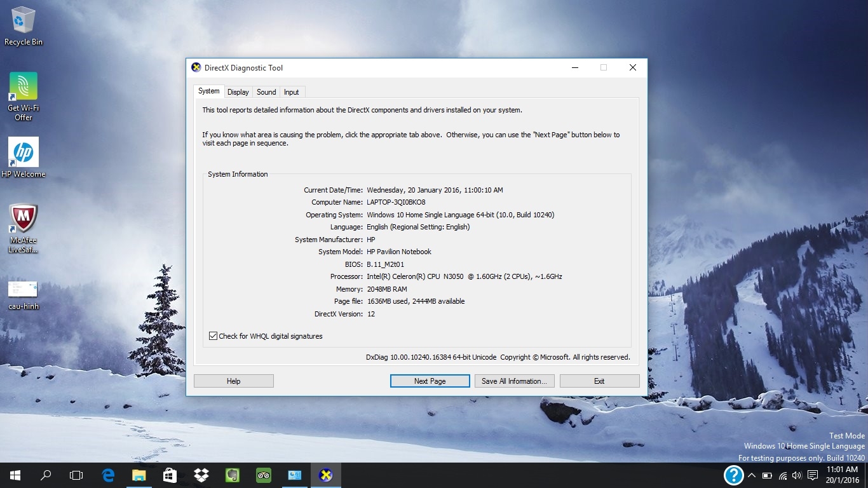Screen dimensions: 868x488
Task: Open the volume speaker icon
Action: (797, 475)
